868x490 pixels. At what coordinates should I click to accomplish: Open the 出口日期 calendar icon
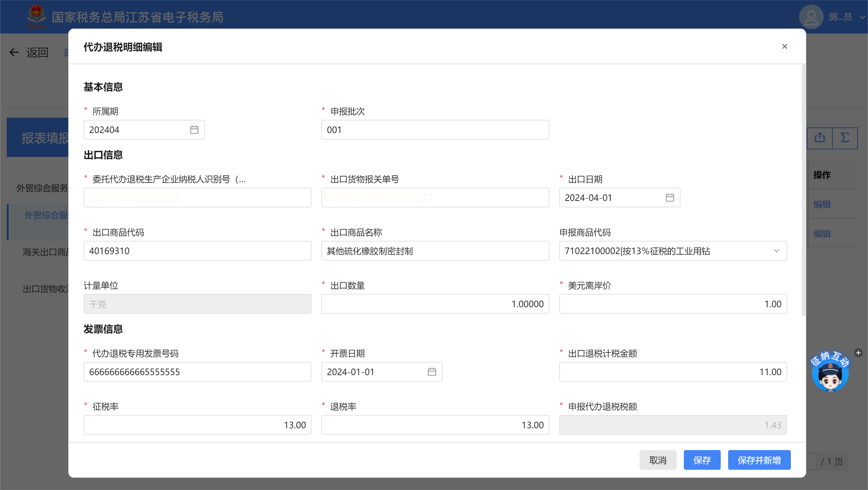(670, 198)
